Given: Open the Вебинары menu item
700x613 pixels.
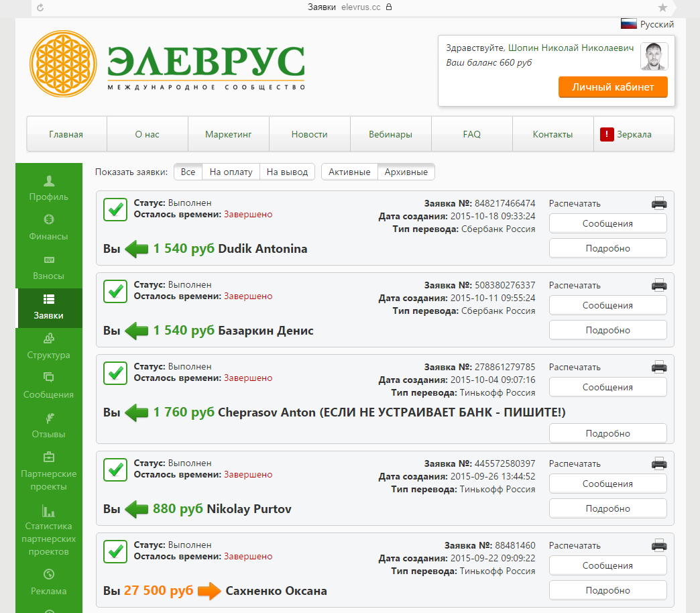Looking at the screenshot, I should pos(391,134).
